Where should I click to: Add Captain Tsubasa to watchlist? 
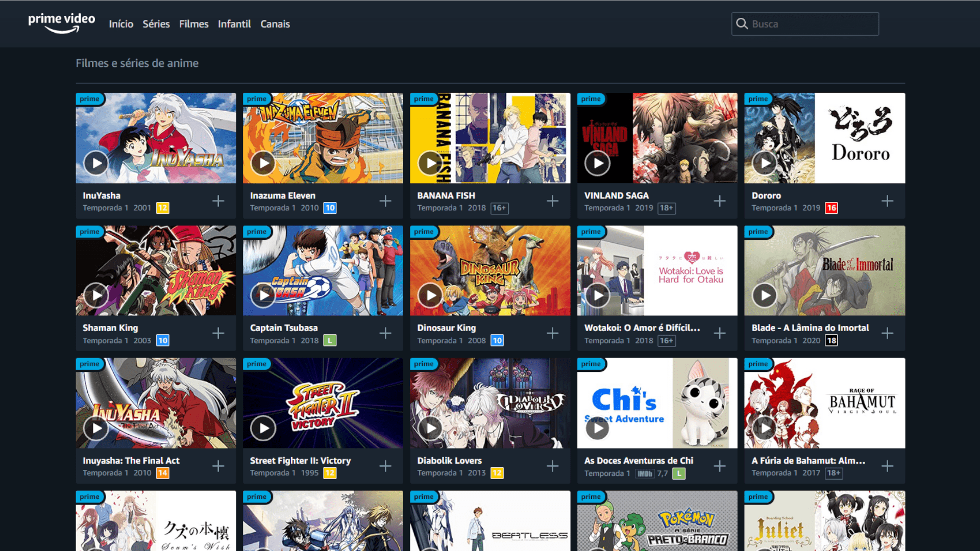tap(385, 333)
